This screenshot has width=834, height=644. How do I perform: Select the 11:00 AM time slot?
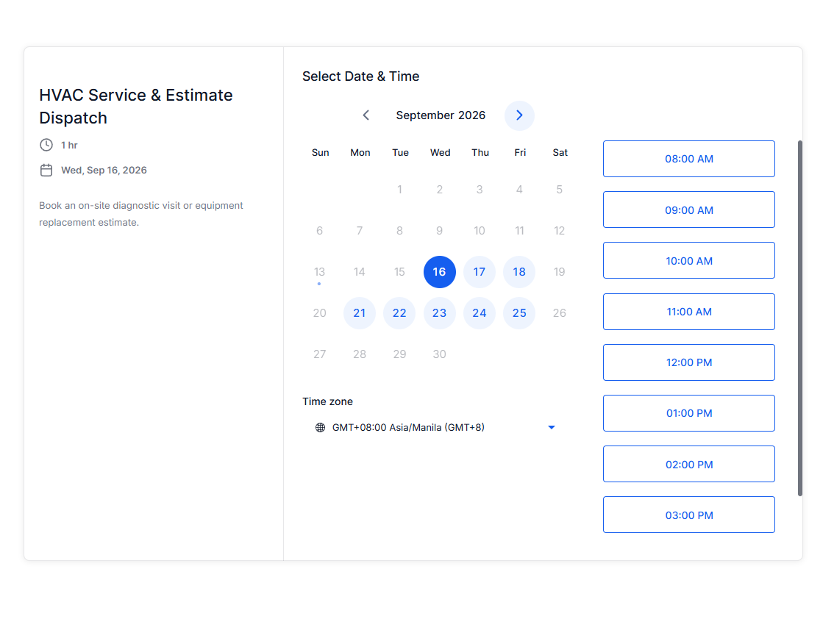[689, 312]
